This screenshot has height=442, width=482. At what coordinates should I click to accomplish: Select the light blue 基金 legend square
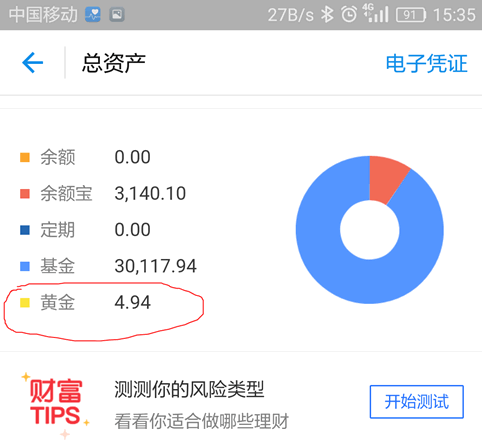point(25,266)
